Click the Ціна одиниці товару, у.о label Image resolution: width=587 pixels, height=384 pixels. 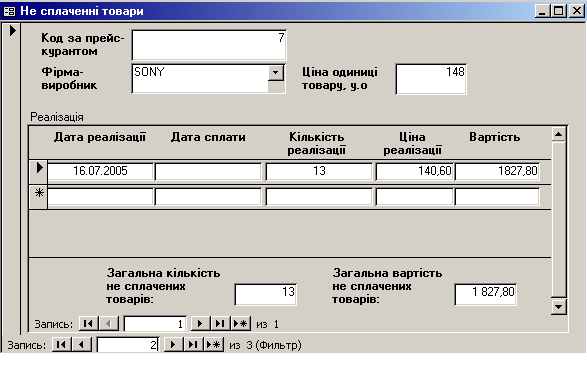[x=340, y=78]
